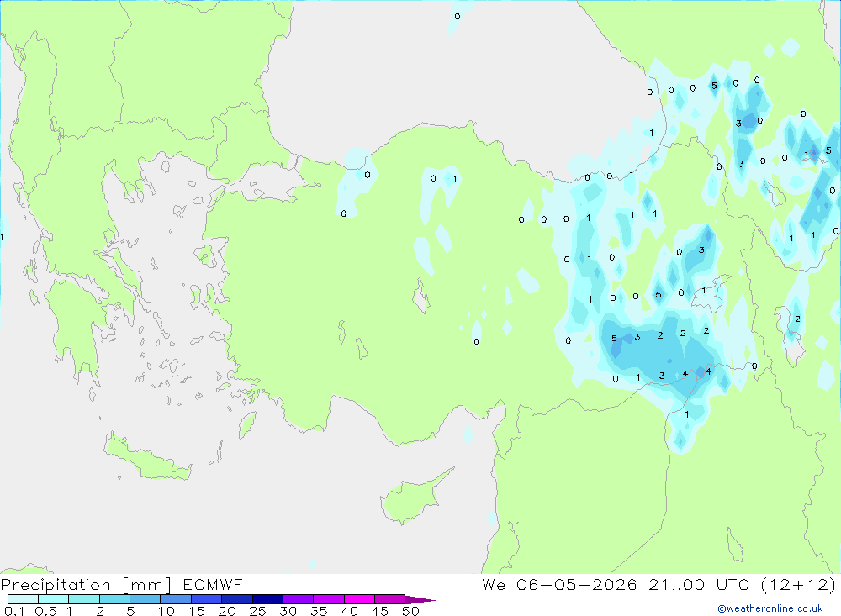Click the 40–45 mm magenta swatch
This screenshot has height=616, width=841.
click(x=359, y=599)
